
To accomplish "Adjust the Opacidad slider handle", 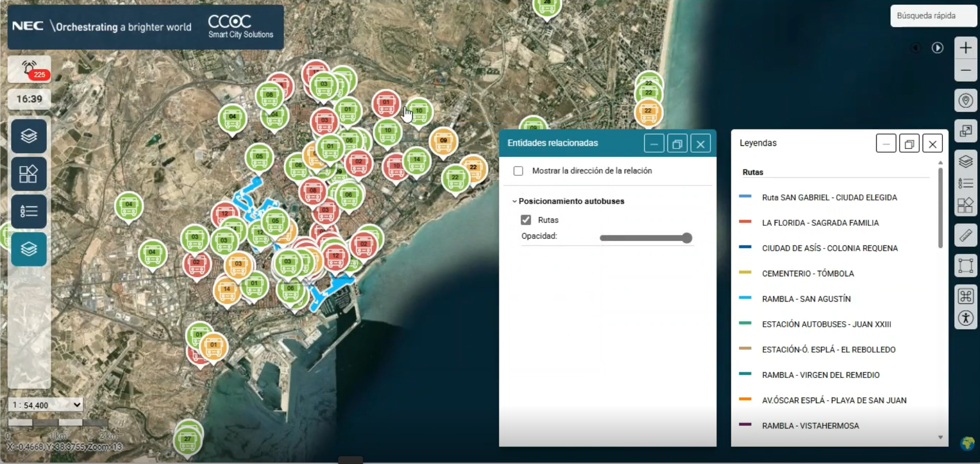I will (687, 238).
